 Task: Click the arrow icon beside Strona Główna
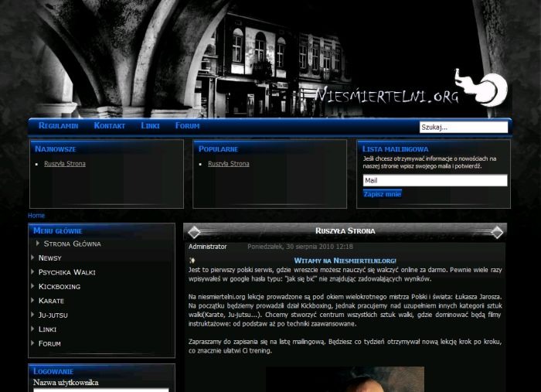click(38, 244)
